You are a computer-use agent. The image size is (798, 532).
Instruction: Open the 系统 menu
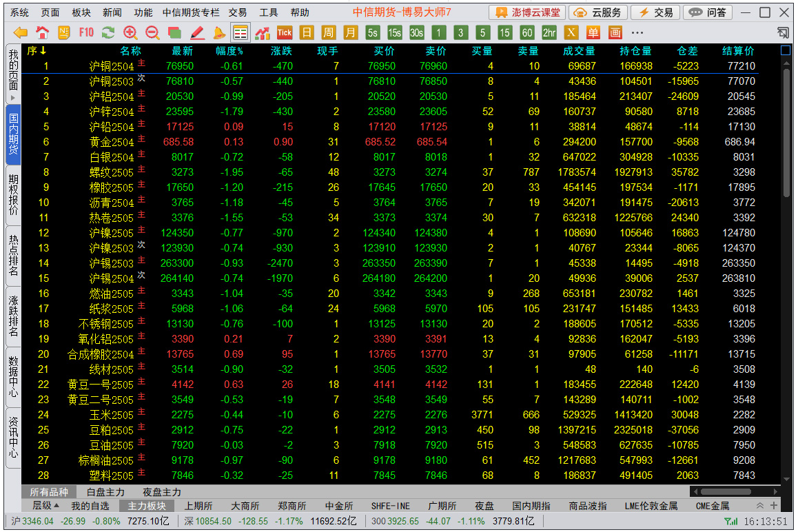pos(19,12)
